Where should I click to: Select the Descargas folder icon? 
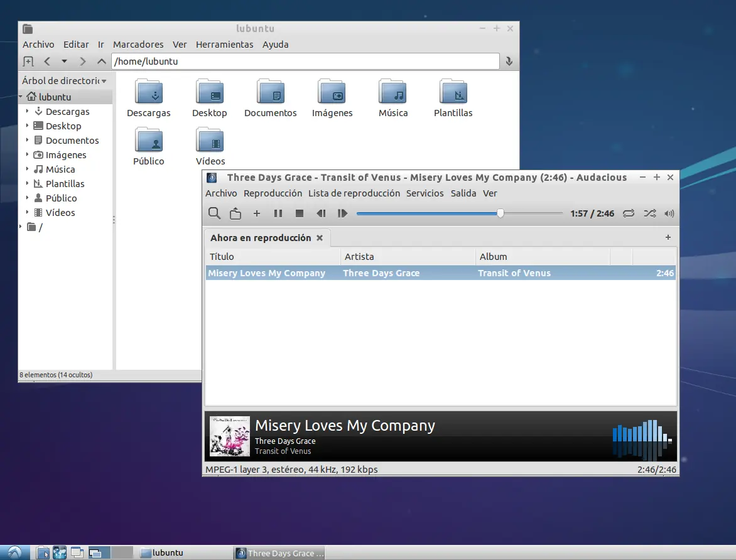pyautogui.click(x=149, y=92)
